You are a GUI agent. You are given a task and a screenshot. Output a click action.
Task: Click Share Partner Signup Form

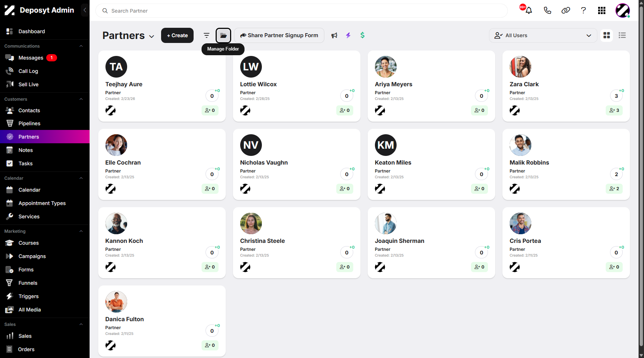coord(279,35)
